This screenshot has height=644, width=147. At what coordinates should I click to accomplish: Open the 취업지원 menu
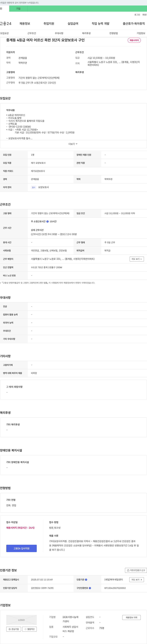click(49, 23)
